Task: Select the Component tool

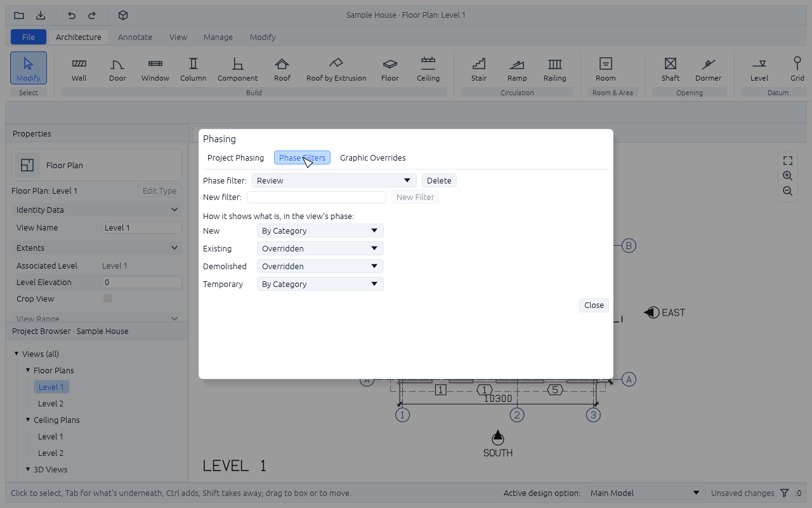Action: pos(238,69)
